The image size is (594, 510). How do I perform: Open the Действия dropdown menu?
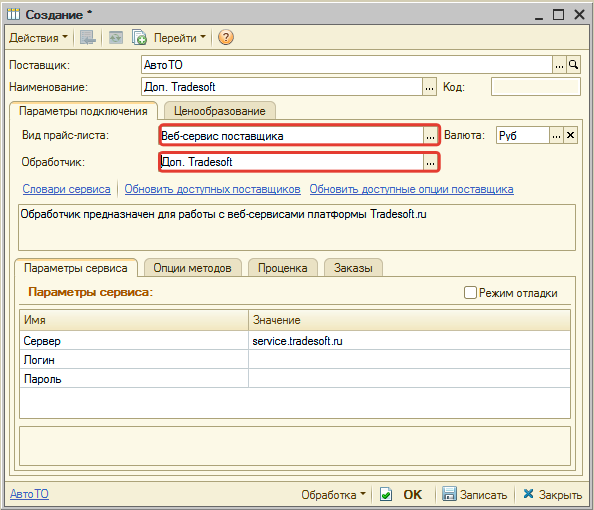[x=38, y=38]
